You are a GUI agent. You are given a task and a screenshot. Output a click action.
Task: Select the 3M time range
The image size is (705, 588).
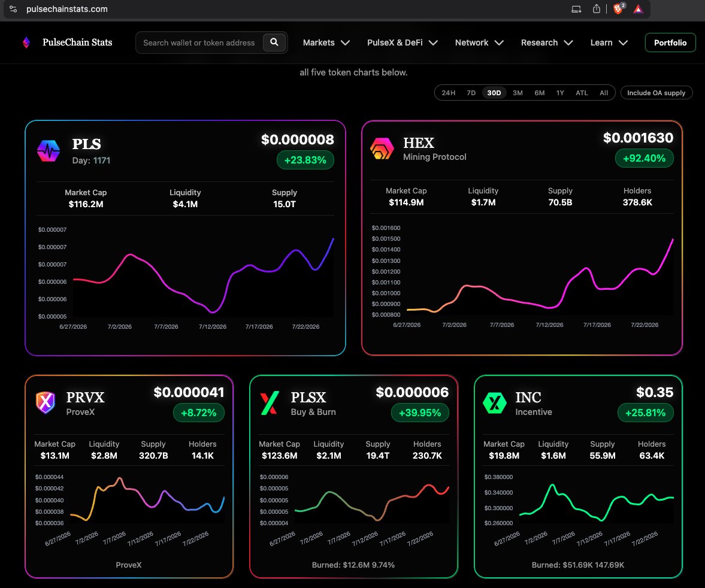click(518, 93)
